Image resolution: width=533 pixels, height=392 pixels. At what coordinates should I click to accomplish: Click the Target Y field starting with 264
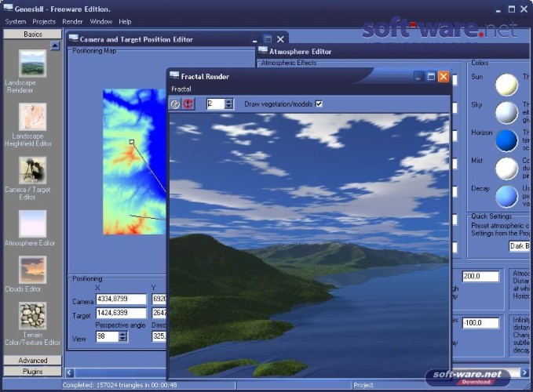tap(159, 313)
